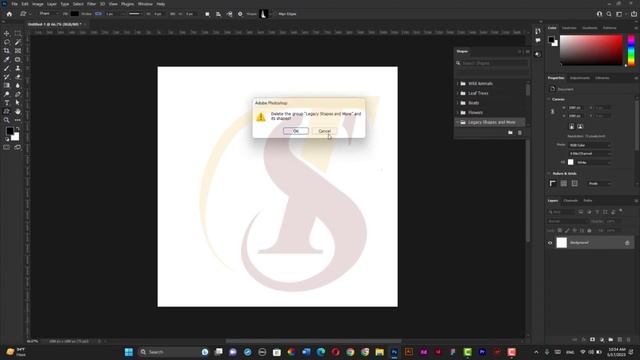Expand the Leaf Trees shape group

pos(458,93)
